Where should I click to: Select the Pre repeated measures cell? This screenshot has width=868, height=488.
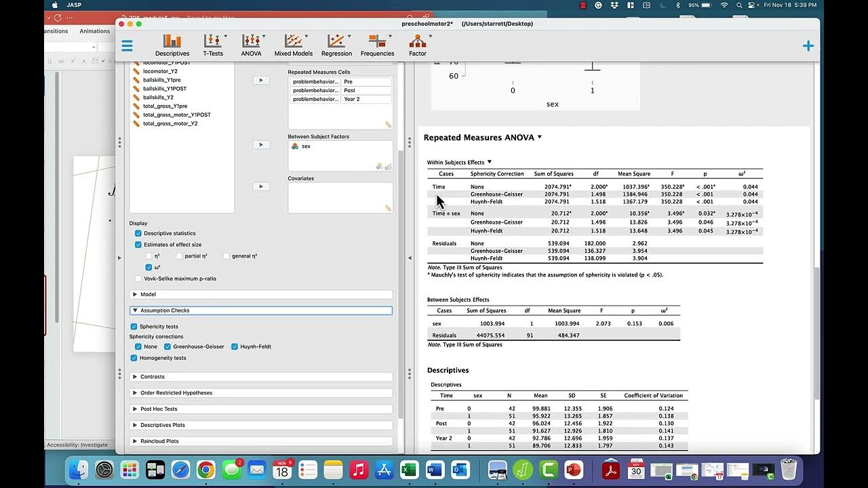(x=367, y=81)
